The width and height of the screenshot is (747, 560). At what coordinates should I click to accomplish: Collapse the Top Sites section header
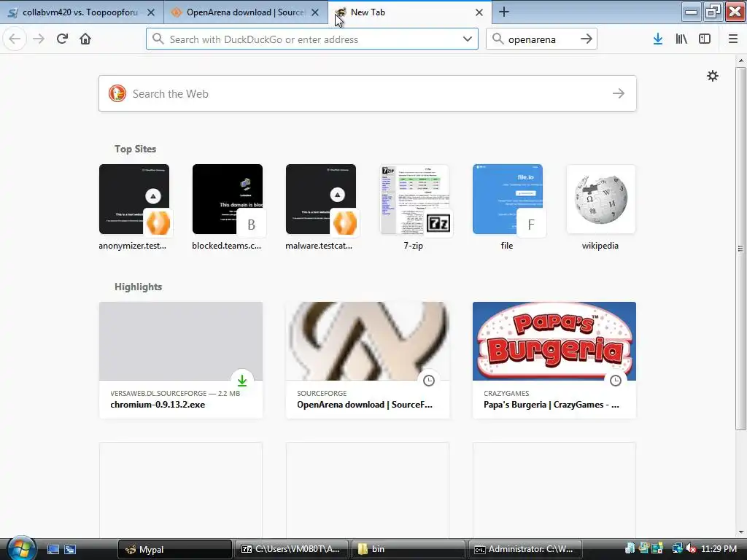(135, 149)
